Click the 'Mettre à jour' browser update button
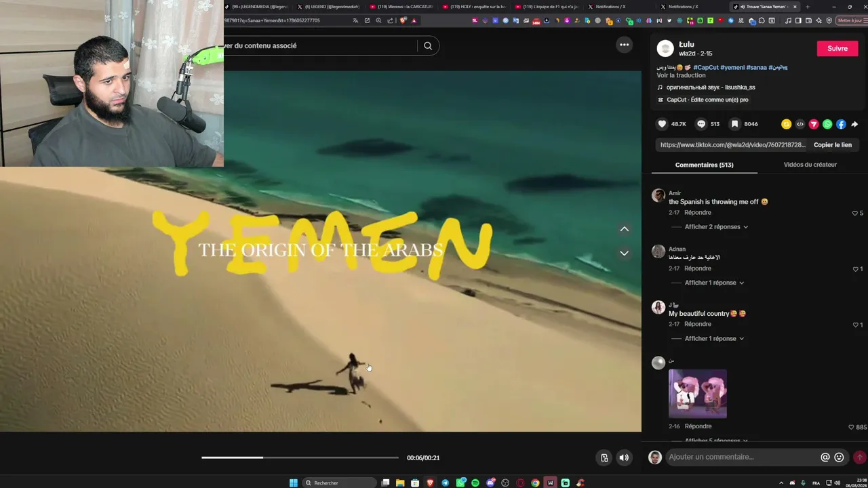 click(x=852, y=20)
